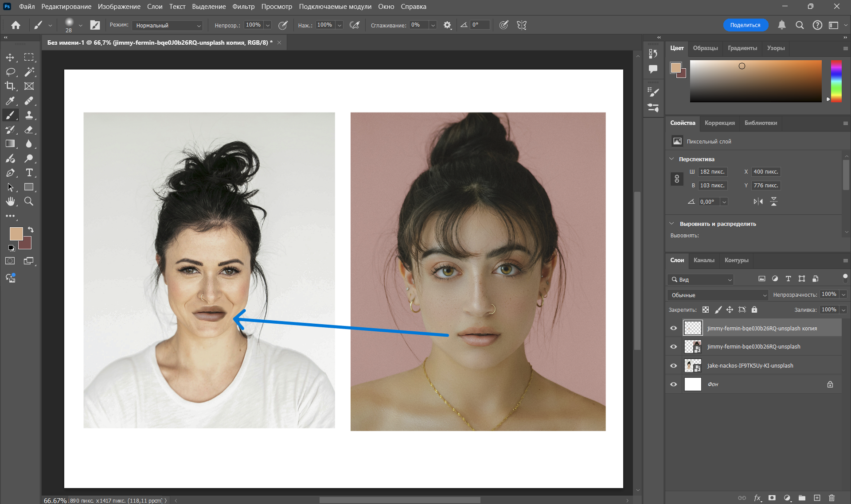The width and height of the screenshot is (851, 504).
Task: Create a new layer
Action: pyautogui.click(x=818, y=498)
